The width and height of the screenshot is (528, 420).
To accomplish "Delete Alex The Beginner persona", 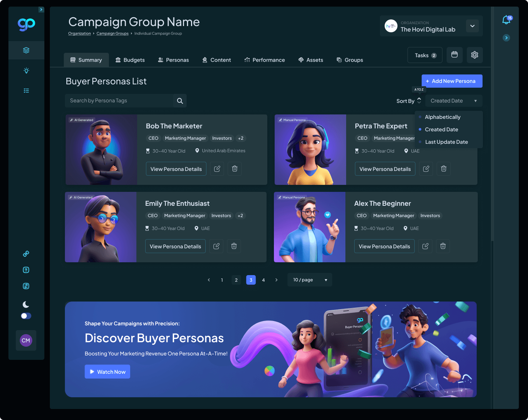I will [x=443, y=246].
